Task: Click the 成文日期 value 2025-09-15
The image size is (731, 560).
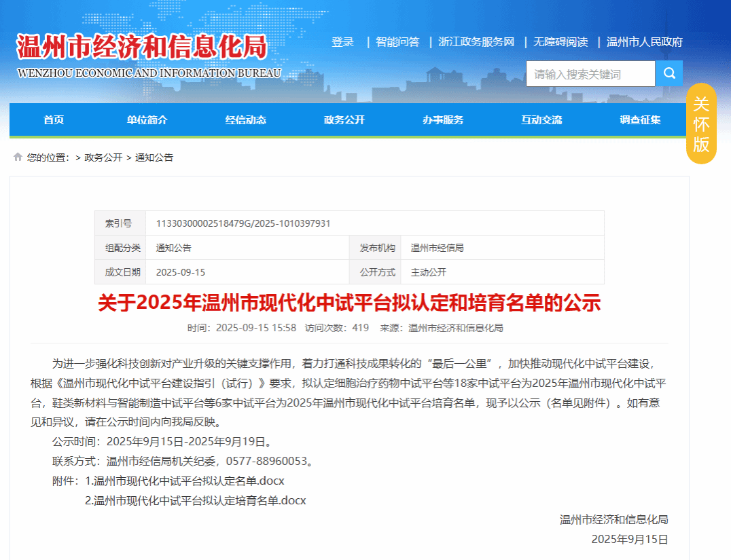Action: (x=181, y=272)
